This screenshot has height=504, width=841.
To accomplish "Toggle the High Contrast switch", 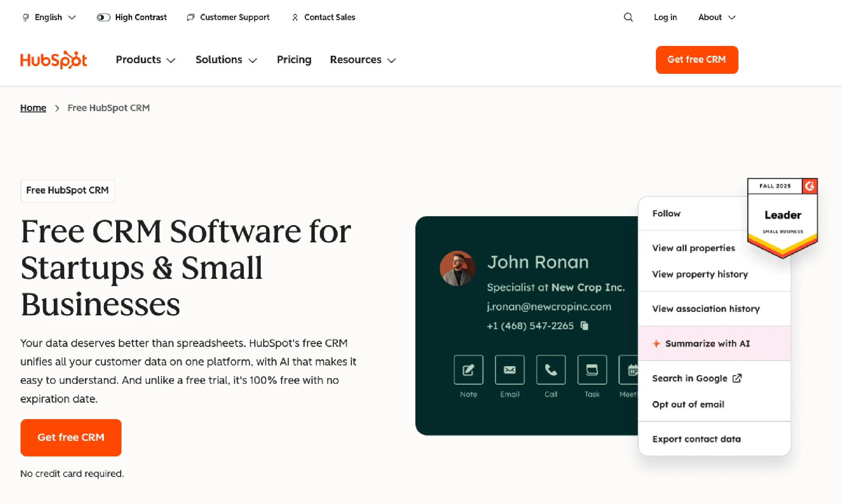I will click(103, 17).
